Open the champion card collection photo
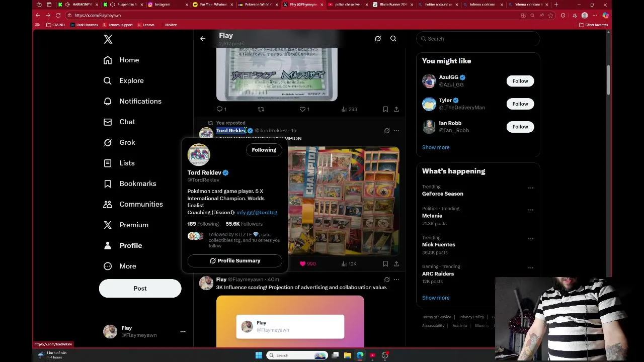This screenshot has height=362, width=644. 344,201
